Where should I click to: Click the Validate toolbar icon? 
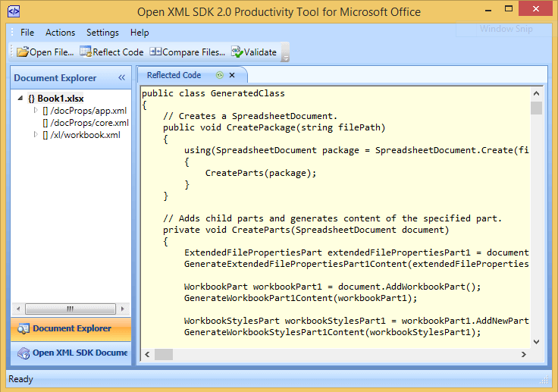[237, 52]
